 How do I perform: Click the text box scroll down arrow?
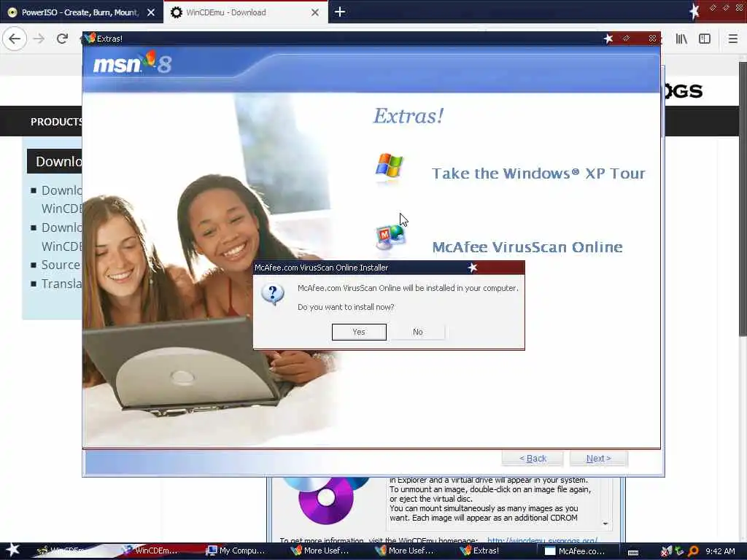tap(605, 524)
